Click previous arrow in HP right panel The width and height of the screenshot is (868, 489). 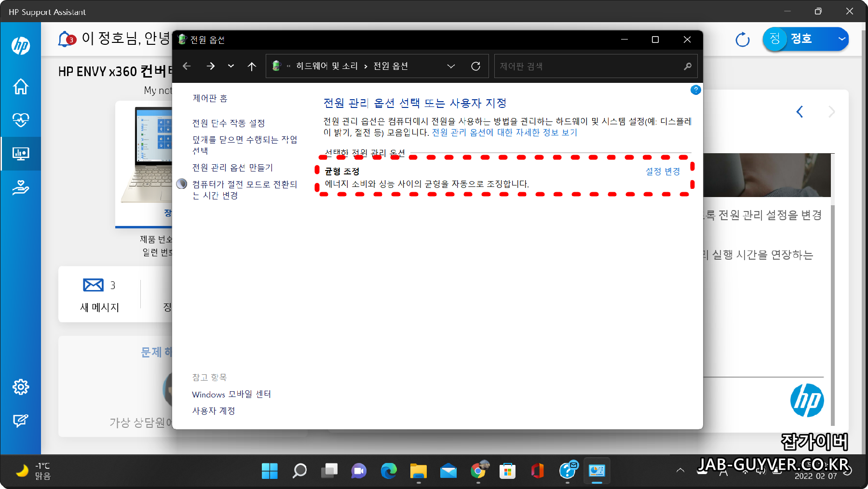(x=800, y=112)
